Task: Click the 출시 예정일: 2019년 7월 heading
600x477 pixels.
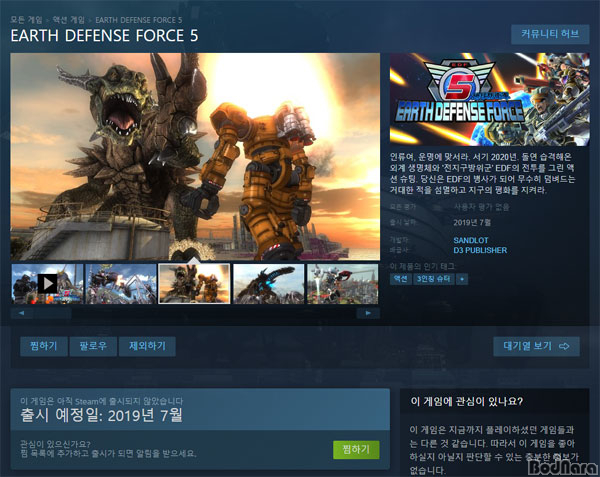Action: coord(101,415)
